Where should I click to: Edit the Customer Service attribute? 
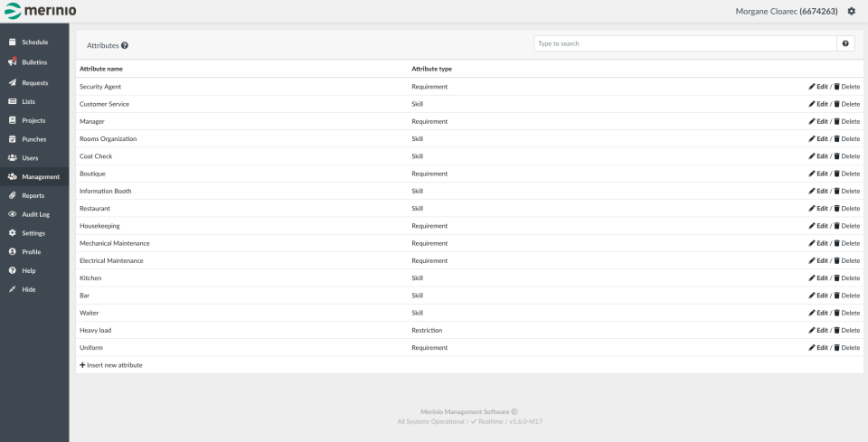coord(817,104)
